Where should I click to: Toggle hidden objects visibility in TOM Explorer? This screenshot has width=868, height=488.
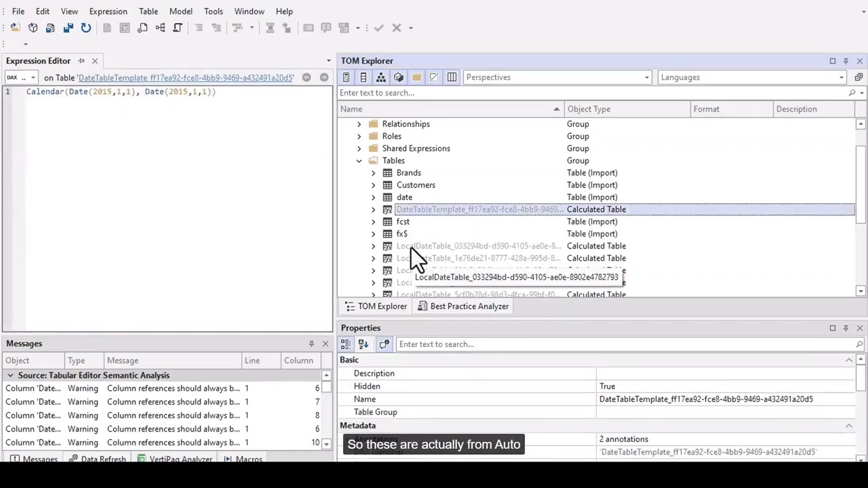pos(434,77)
